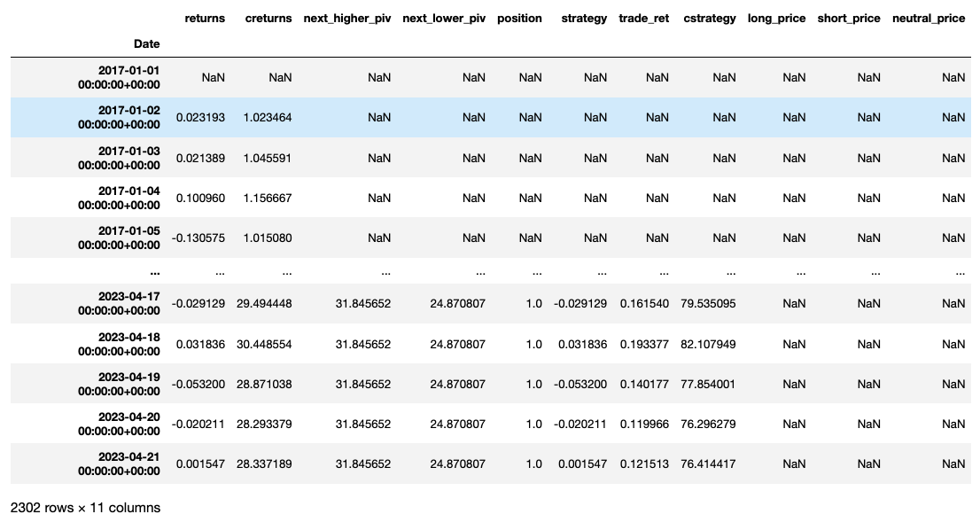The width and height of the screenshot is (980, 522).
Task: Select the 2017-01-02 row index label
Action: pos(119,118)
